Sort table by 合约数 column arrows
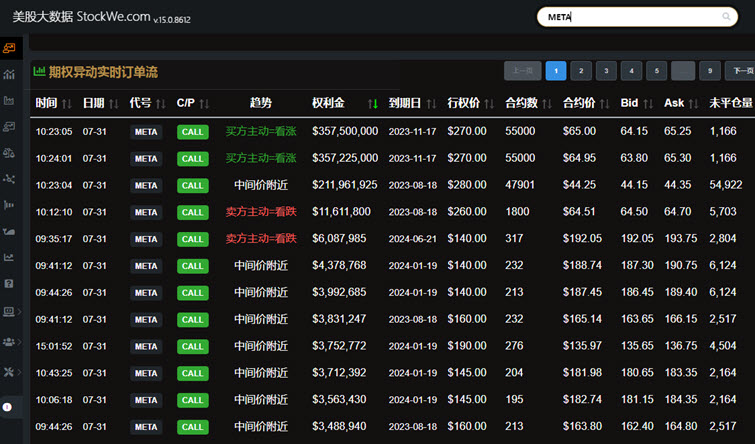Viewport: 755px width, 444px height. (547, 104)
